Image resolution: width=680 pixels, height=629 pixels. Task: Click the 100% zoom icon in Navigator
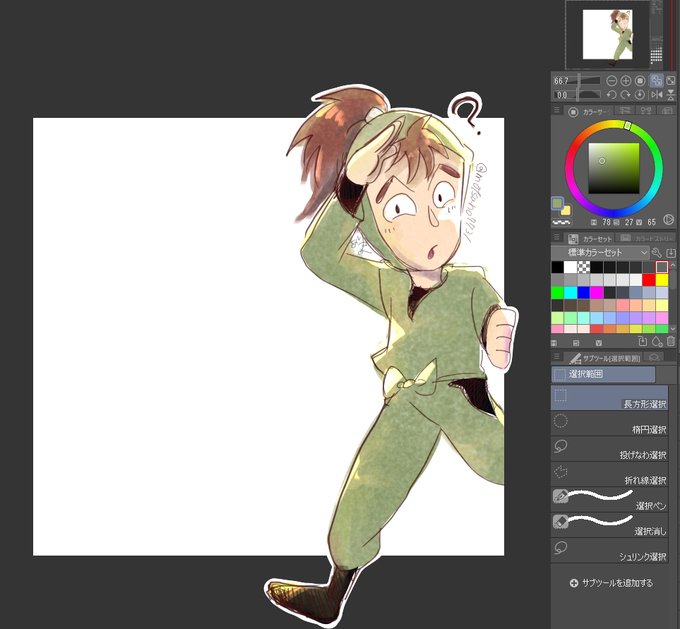(640, 81)
